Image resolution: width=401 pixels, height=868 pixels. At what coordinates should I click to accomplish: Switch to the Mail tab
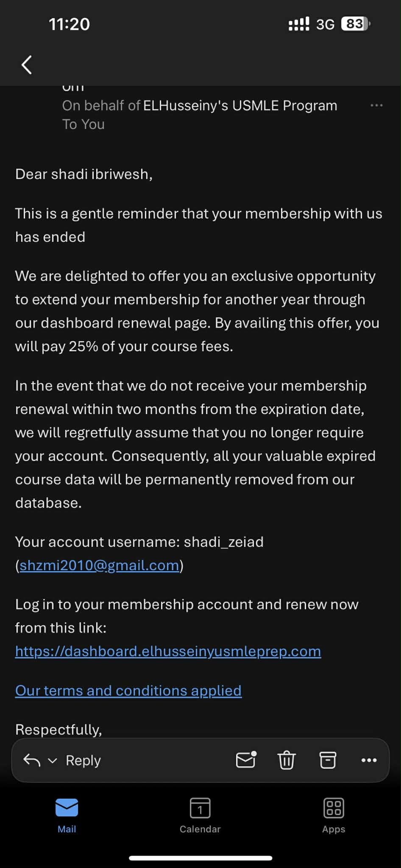click(x=67, y=815)
